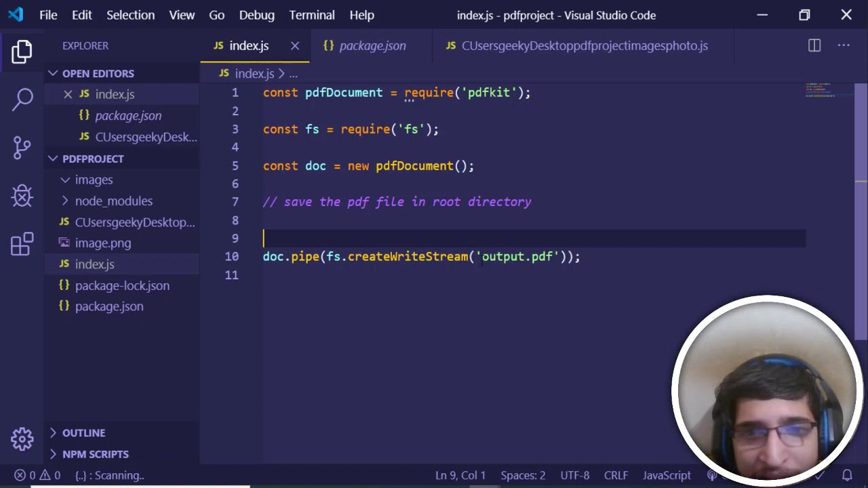Click the Spaces: 2 indentation setting
Viewport: 868px width, 488px height.
(522, 475)
